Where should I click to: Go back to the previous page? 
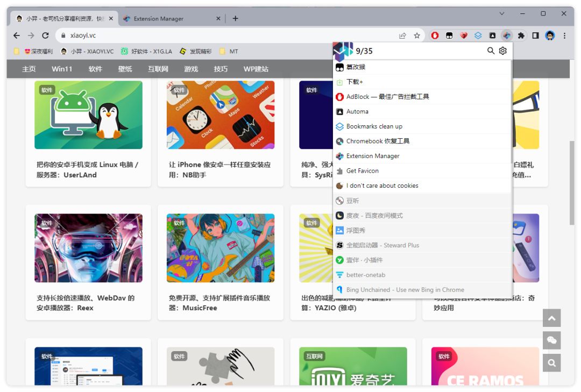click(x=17, y=35)
